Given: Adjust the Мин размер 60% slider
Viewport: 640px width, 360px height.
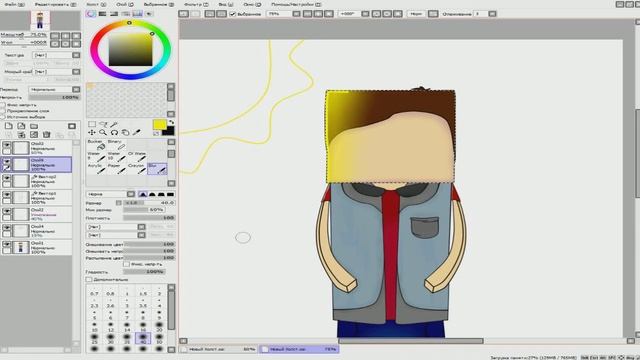Looking at the screenshot, I should [144, 210].
